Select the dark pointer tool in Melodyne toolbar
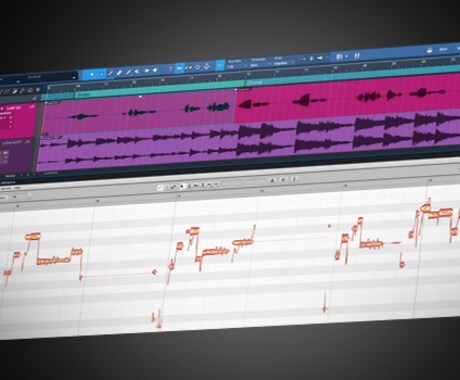 182,186
